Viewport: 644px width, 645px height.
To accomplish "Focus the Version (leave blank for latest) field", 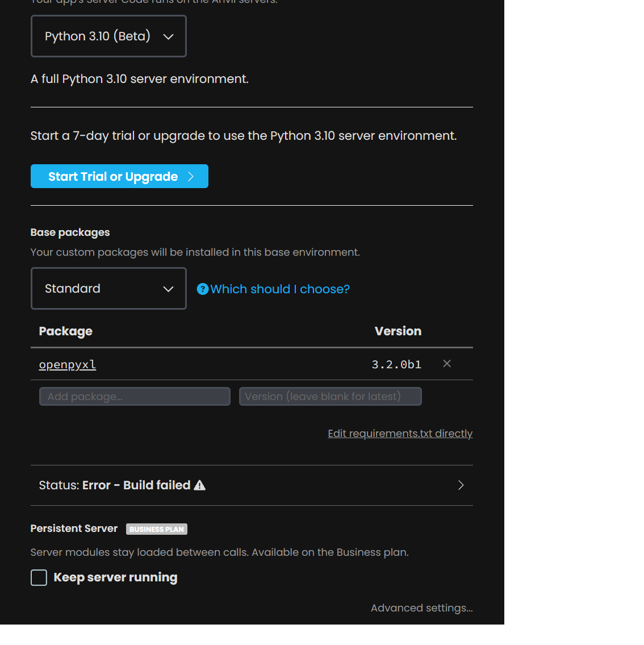I will tap(331, 397).
